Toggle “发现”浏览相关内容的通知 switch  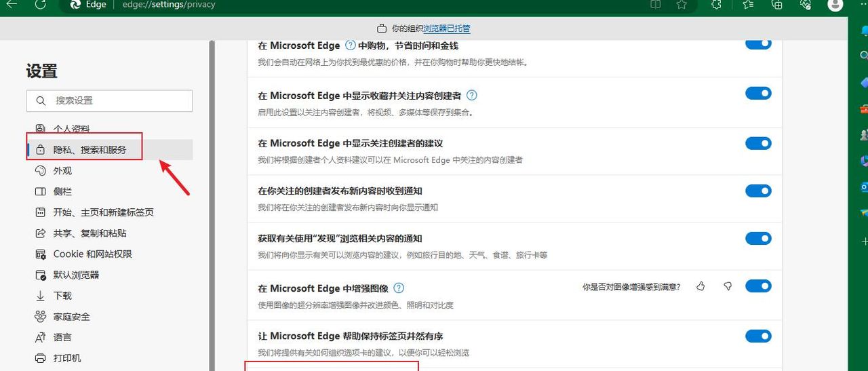pos(758,239)
